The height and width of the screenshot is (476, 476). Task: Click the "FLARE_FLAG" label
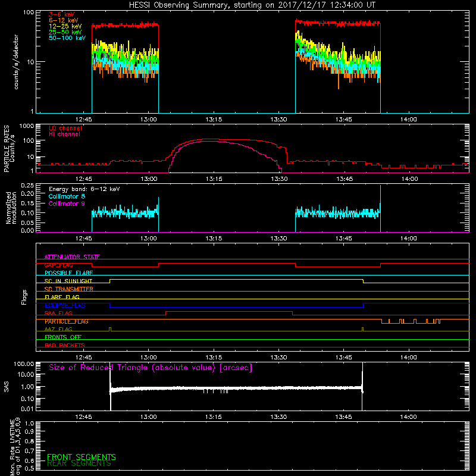click(62, 297)
